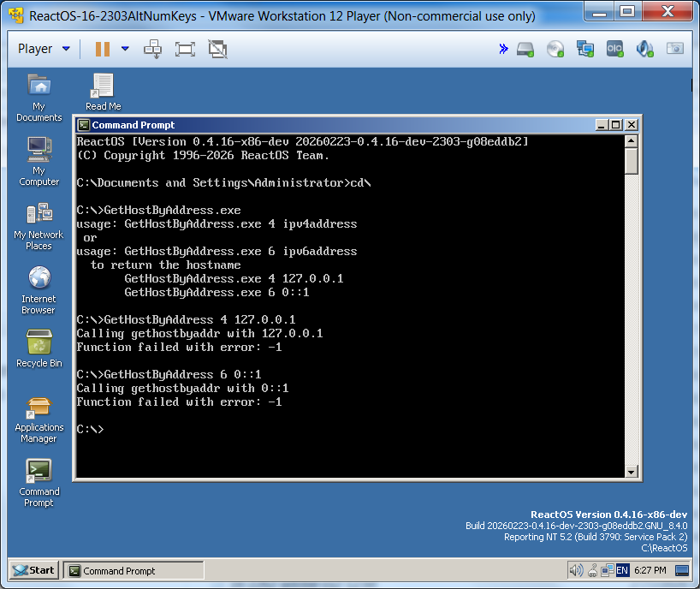The height and width of the screenshot is (589, 700).
Task: Toggle the sound card device icon
Action: (644, 50)
